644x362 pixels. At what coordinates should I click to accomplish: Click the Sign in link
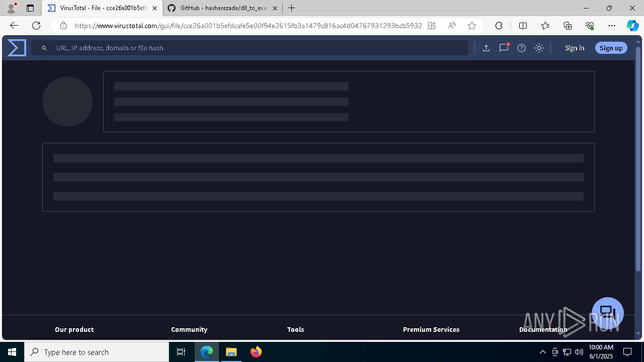click(575, 48)
